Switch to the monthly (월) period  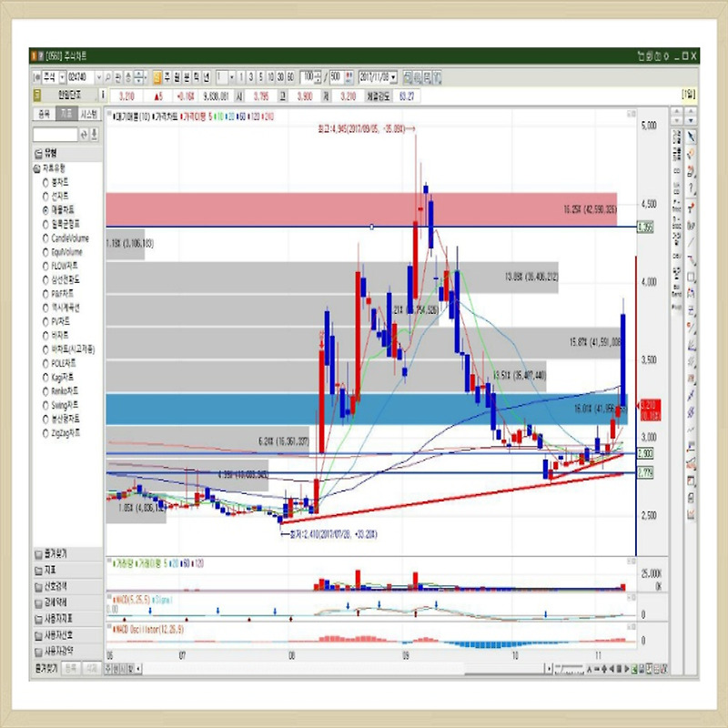177,77
